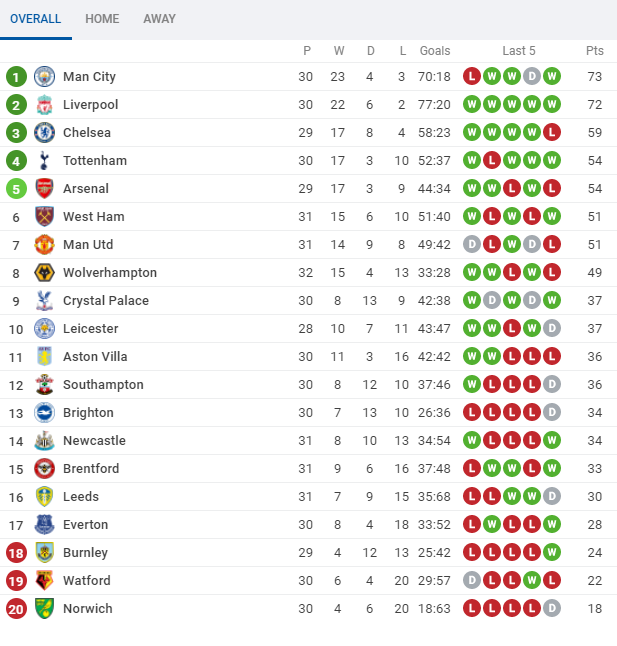Open the Crystal Palace team page
Viewport: 617px width, 646px height.
(106, 301)
